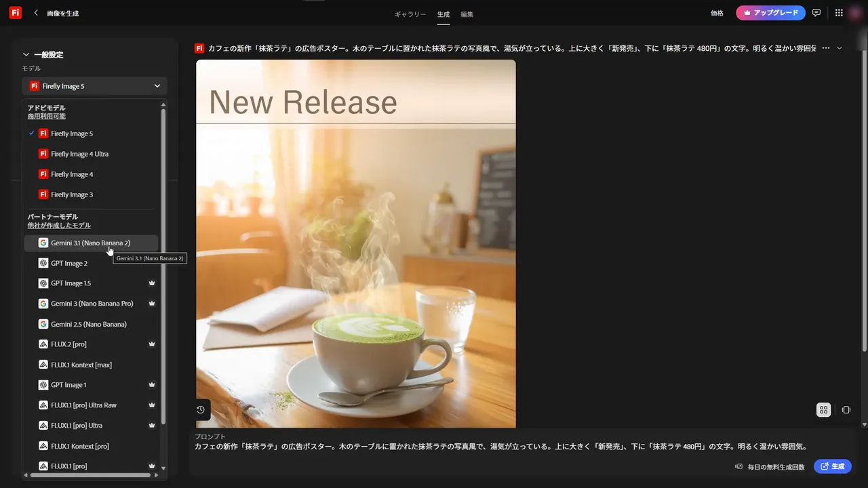Click the crown icon beside GPT Image 1

[x=152, y=385]
